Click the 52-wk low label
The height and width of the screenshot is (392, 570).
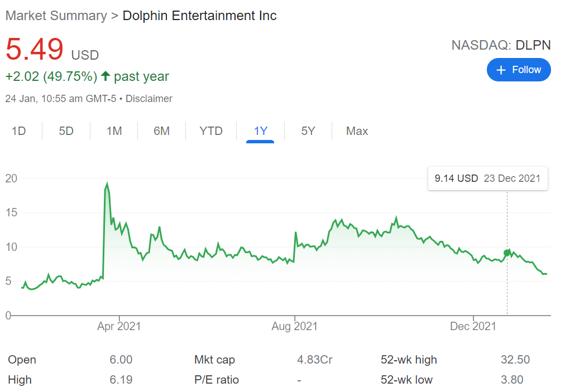(x=407, y=380)
